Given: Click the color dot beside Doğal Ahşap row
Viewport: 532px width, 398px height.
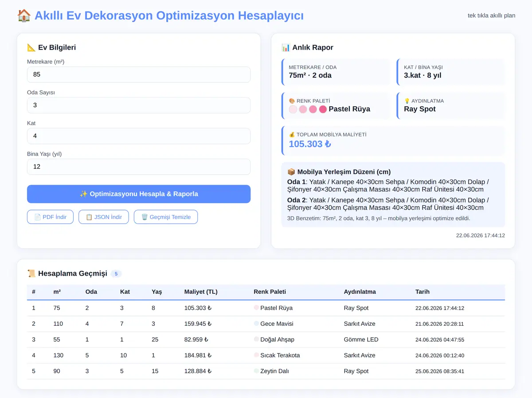Looking at the screenshot, I should point(256,339).
